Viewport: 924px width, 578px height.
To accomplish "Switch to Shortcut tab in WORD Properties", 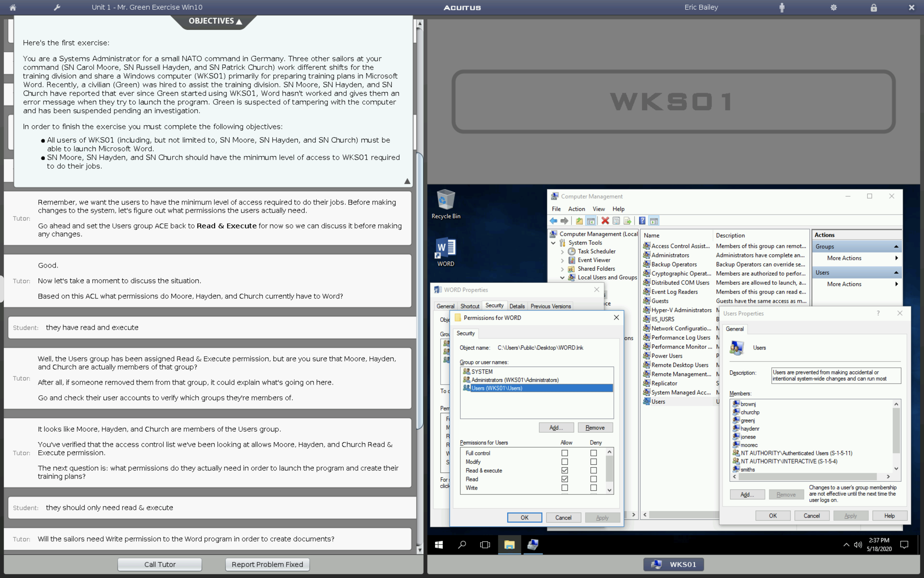I will (470, 306).
